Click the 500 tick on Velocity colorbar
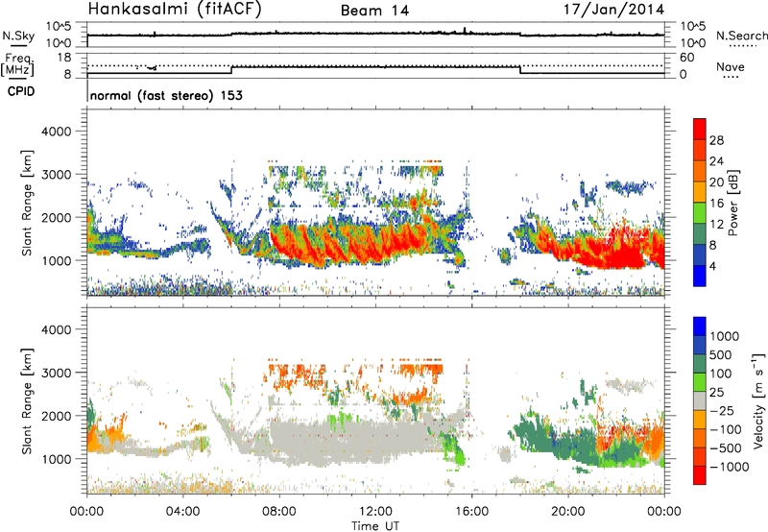The image size is (768, 532). point(721,354)
